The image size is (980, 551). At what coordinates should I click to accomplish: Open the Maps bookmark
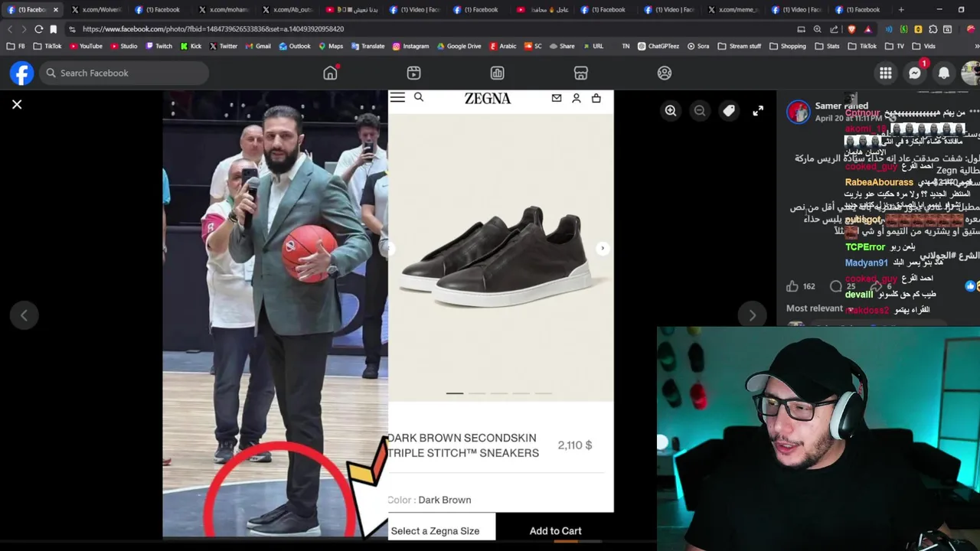[331, 46]
